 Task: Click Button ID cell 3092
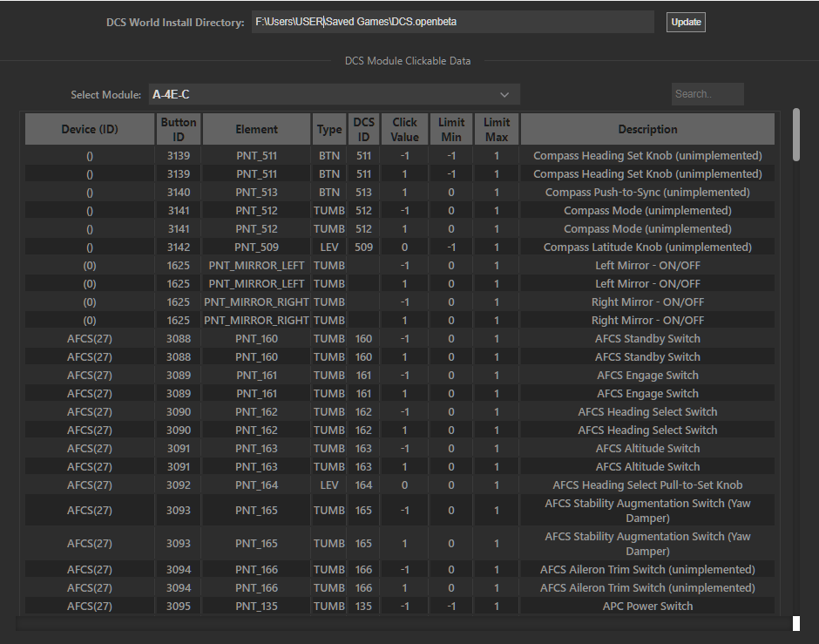179,485
